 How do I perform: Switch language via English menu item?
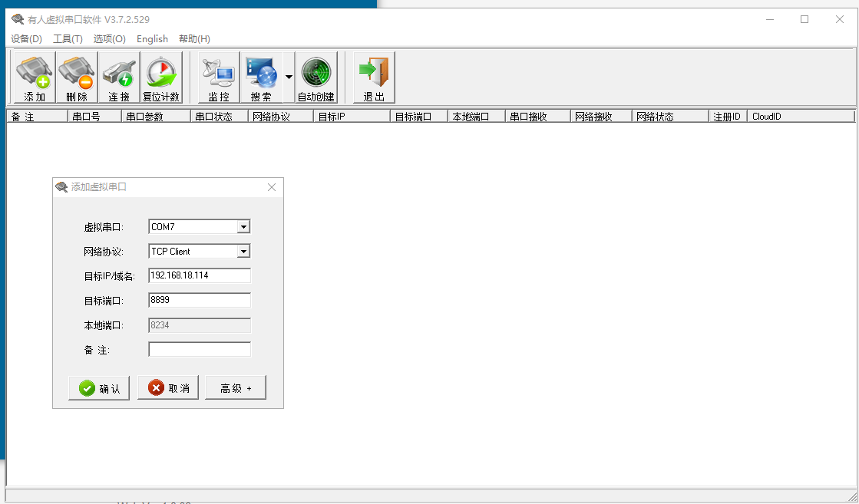(152, 39)
